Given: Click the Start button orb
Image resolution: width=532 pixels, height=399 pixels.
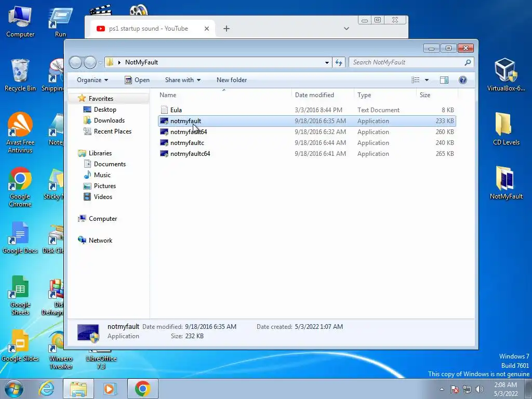Looking at the screenshot, I should point(14,389).
